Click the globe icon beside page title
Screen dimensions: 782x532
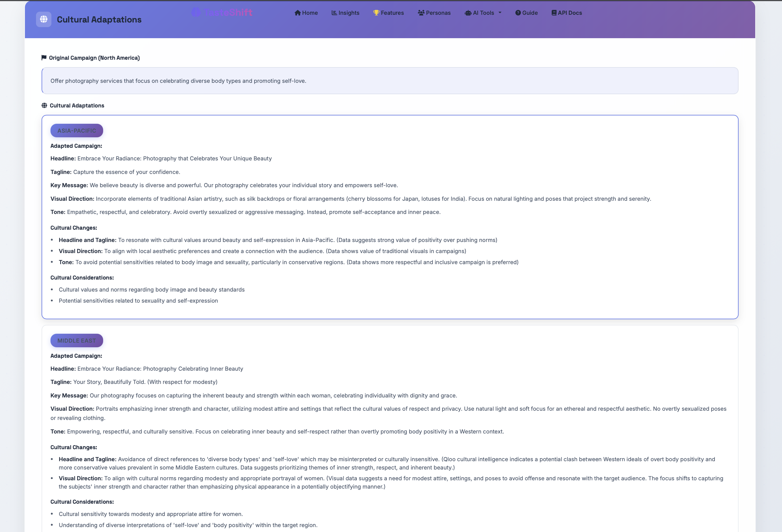tap(44, 19)
